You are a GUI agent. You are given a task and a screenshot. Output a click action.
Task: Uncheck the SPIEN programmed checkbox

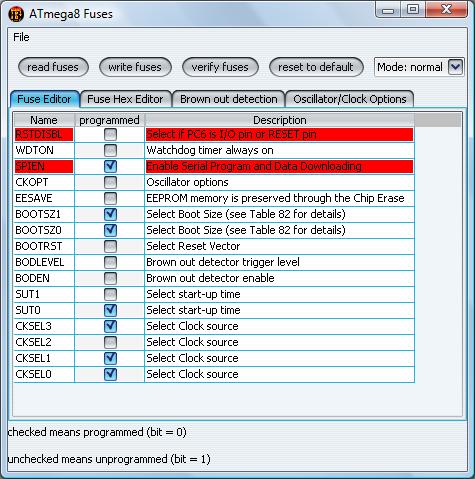point(110,166)
